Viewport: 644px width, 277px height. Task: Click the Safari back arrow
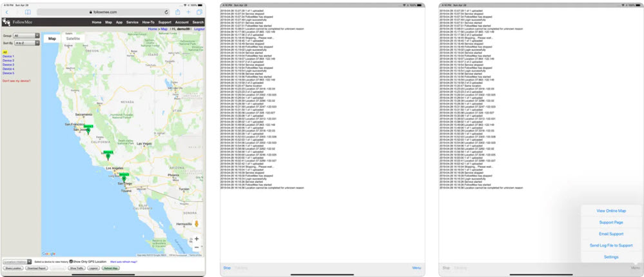pyautogui.click(x=6, y=12)
